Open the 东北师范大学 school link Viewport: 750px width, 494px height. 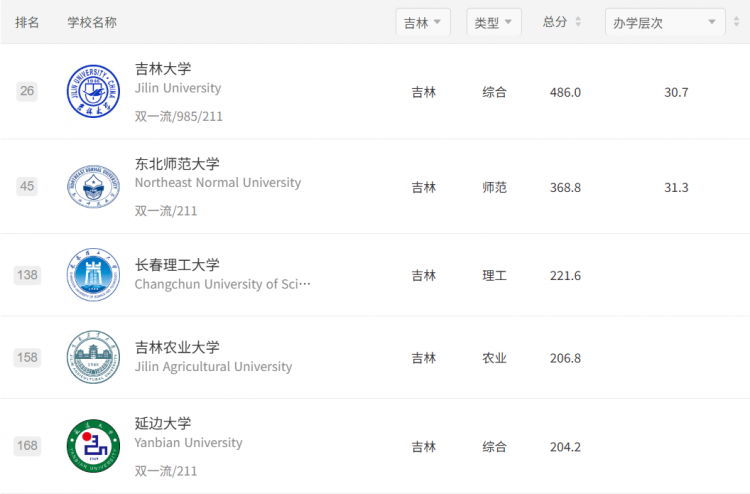[x=177, y=164]
